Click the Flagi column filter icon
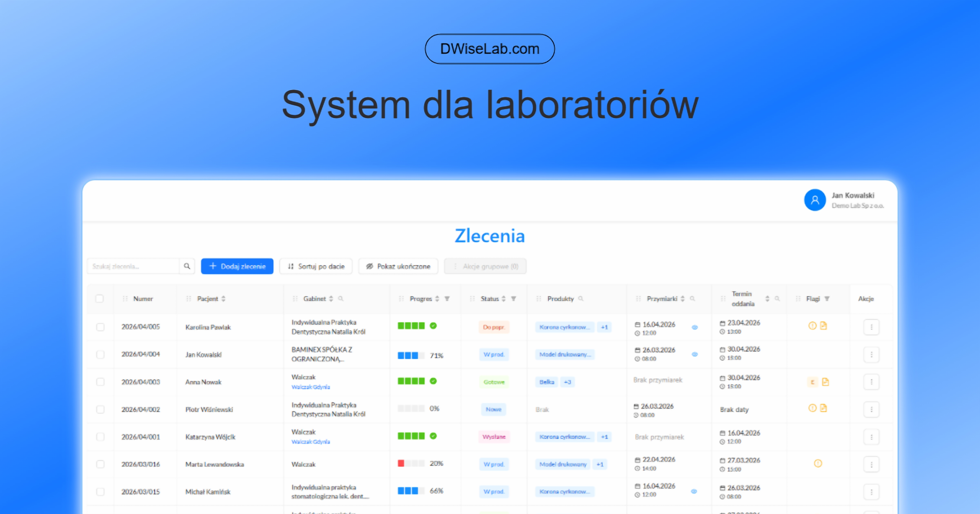 (x=827, y=299)
